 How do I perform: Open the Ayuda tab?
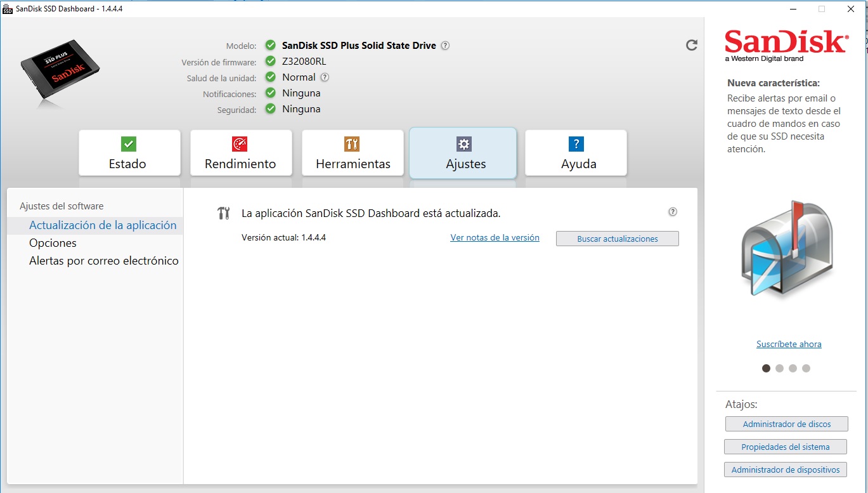[576, 152]
